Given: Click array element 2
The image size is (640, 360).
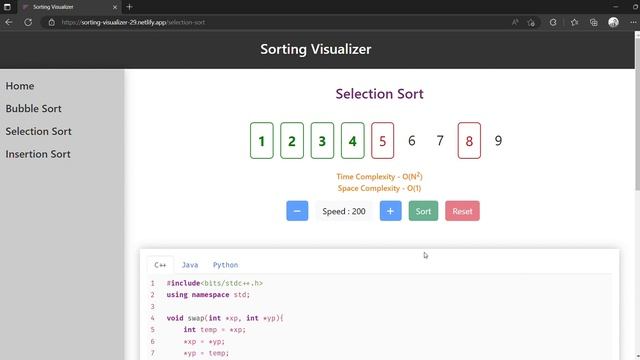Looking at the screenshot, I should [292, 141].
